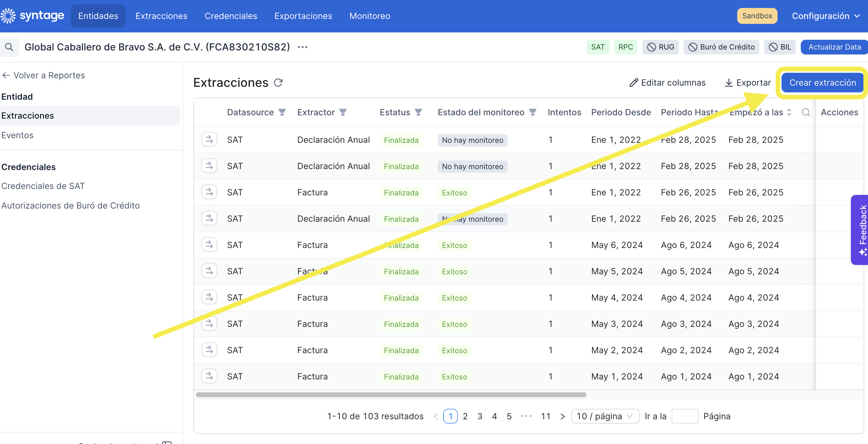Open detail icon for May 1, 2024 row
Image resolution: width=868 pixels, height=444 pixels.
tap(209, 376)
